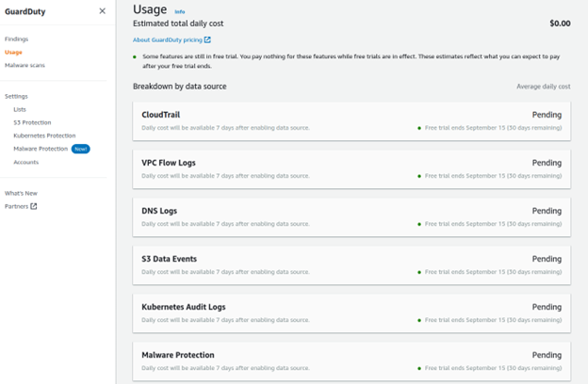The image size is (588, 384).
Task: Click the DNS Logs data source title
Action: pyautogui.click(x=159, y=211)
